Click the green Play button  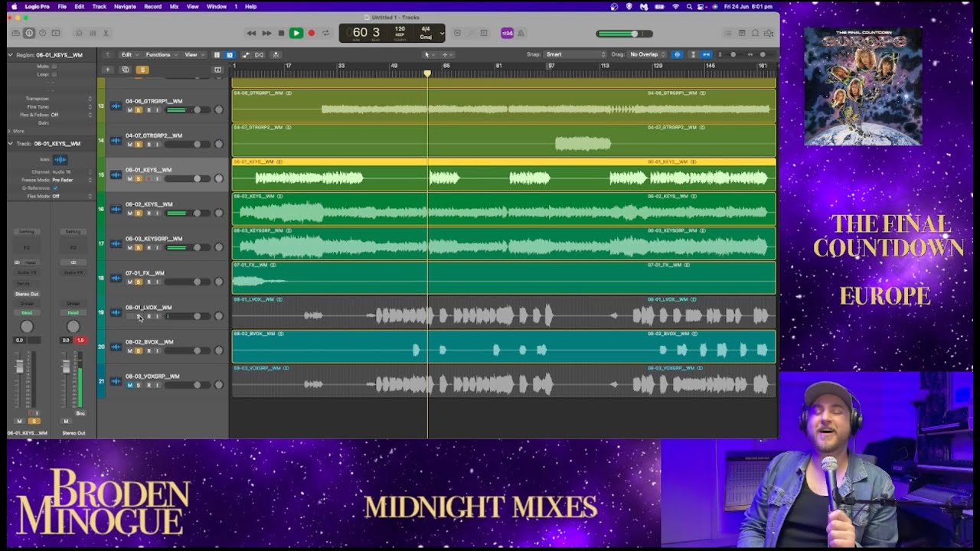[296, 33]
